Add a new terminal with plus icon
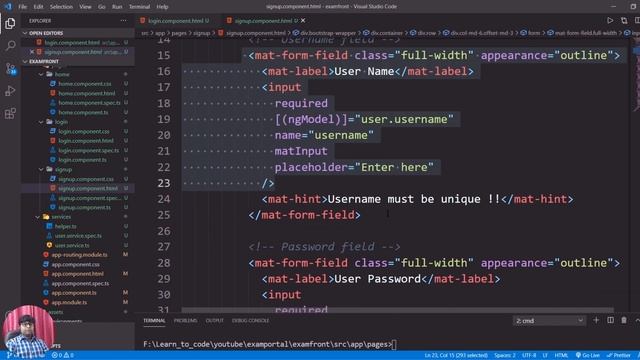The width and height of the screenshot is (640, 360). coord(596,320)
